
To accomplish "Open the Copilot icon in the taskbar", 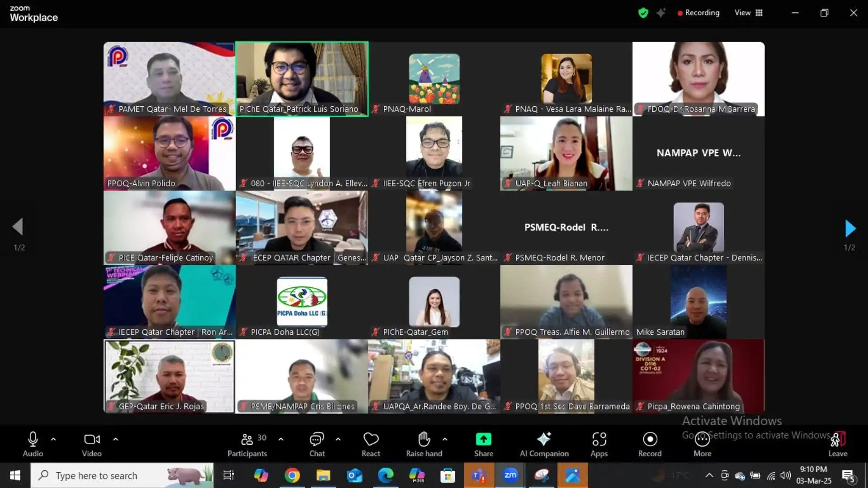I will pos(261,475).
